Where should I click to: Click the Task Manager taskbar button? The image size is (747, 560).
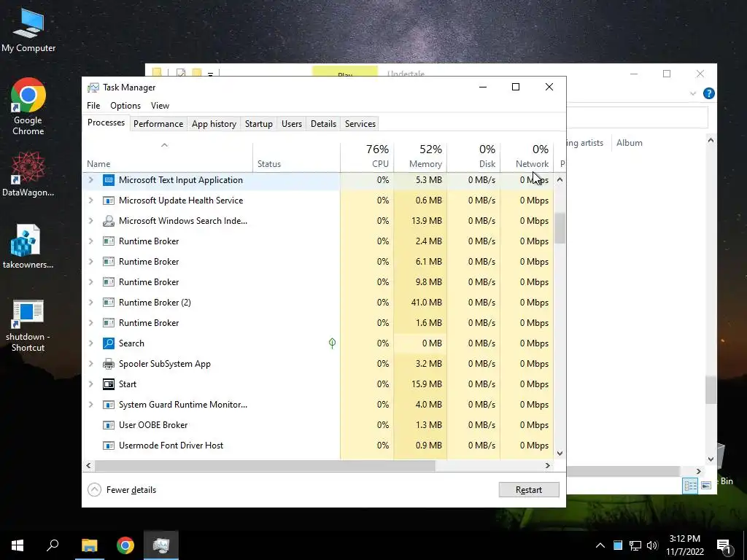(x=161, y=545)
